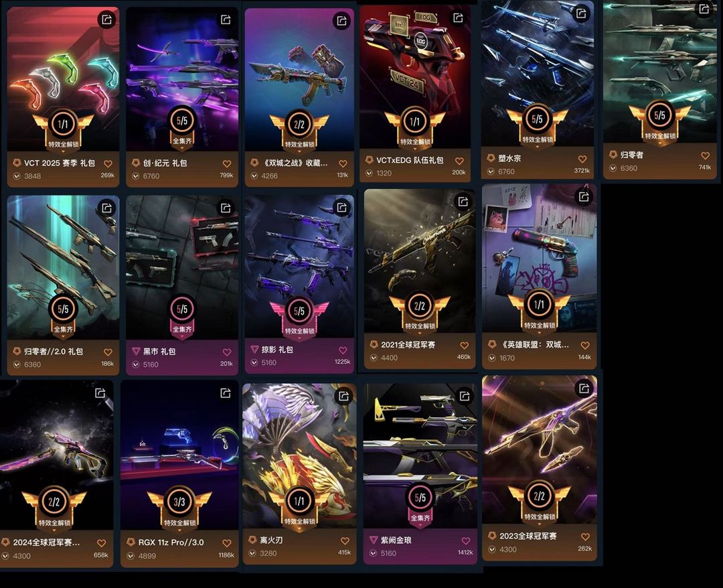The height and width of the screenshot is (588, 723).
Task: Open share icon on 2023全球冠军赛 card
Action: tap(584, 388)
